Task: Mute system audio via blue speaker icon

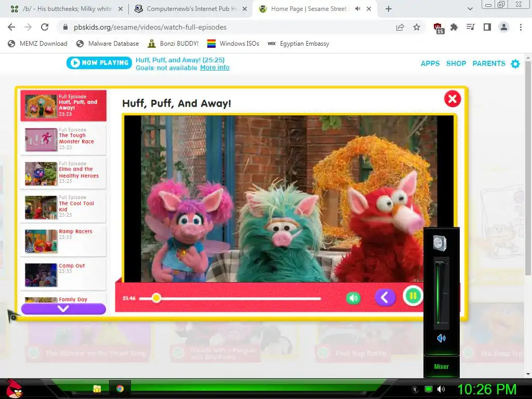Action: tap(441, 338)
